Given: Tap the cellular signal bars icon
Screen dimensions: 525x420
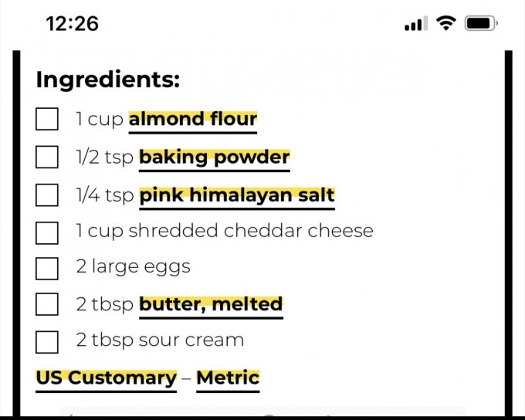Looking at the screenshot, I should click(415, 25).
